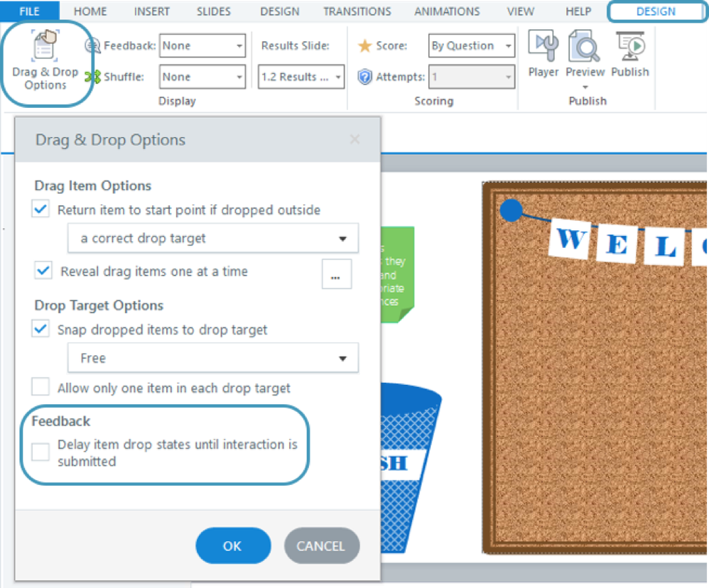Close the Drag & Drop Options dialog
The height and width of the screenshot is (588, 709).
355,139
